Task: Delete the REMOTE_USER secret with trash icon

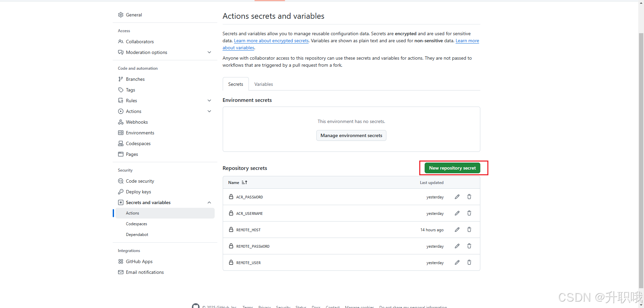Action: click(469, 262)
